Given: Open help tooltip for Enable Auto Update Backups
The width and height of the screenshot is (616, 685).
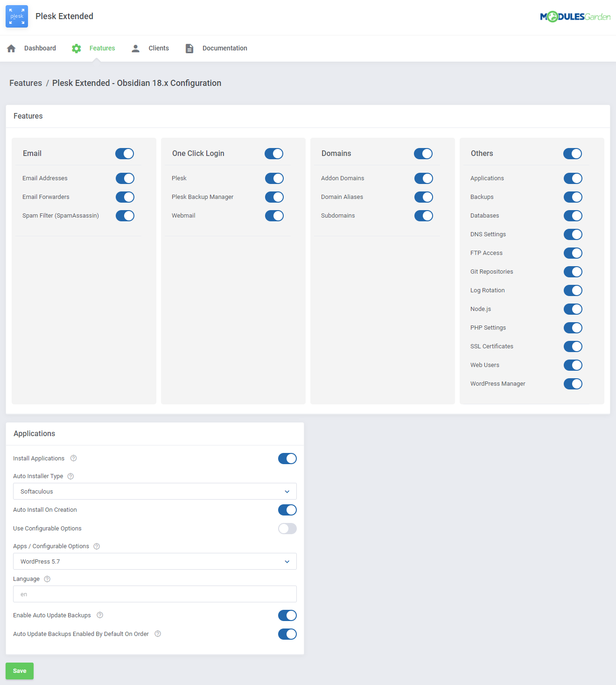Looking at the screenshot, I should pos(100,615).
